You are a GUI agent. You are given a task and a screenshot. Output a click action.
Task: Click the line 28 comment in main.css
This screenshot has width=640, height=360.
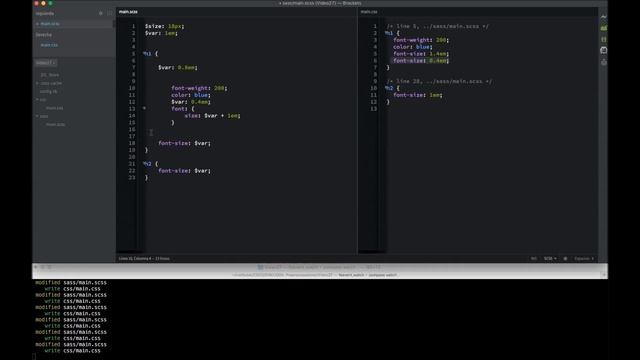coord(439,81)
